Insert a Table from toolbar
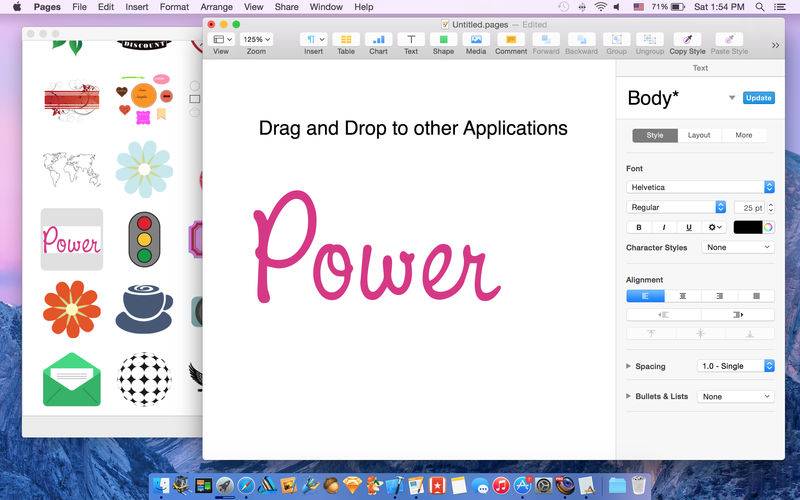The width and height of the screenshot is (800, 500). [x=346, y=39]
